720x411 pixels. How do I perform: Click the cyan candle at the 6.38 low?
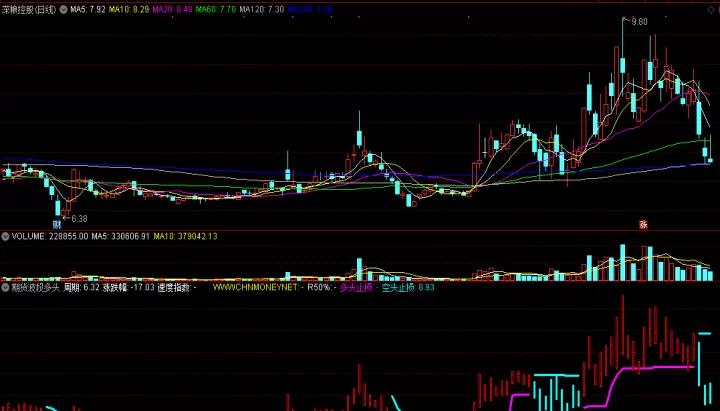(x=58, y=208)
